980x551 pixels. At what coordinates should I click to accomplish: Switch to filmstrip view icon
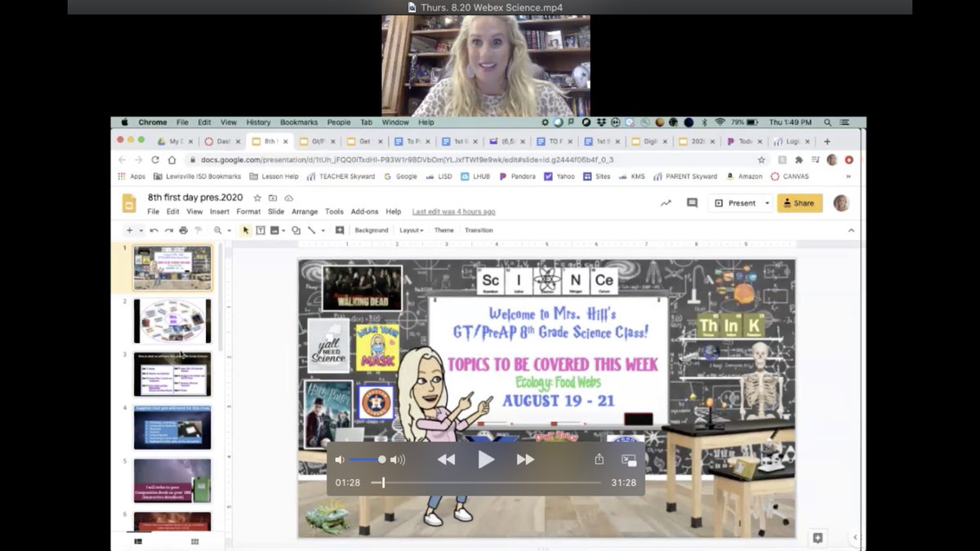point(138,541)
